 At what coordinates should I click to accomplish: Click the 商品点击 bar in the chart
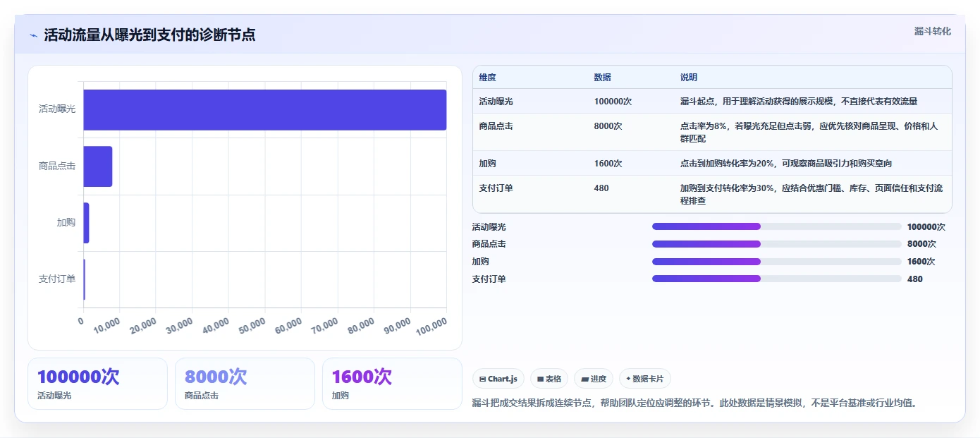98,166
